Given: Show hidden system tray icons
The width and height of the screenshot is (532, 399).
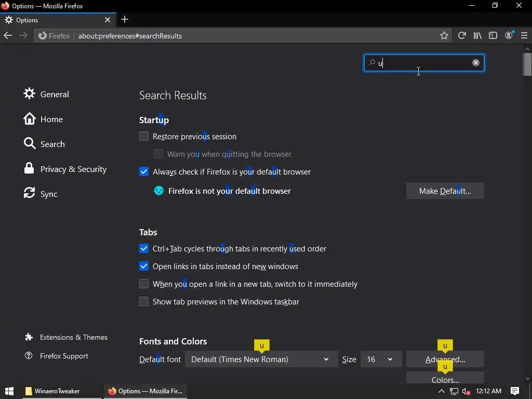Looking at the screenshot, I should 442,391.
